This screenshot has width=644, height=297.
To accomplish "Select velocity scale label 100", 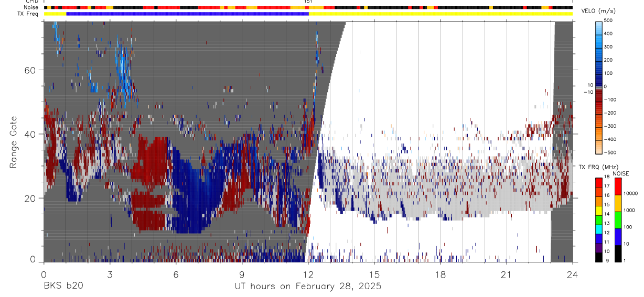I will click(x=608, y=73).
